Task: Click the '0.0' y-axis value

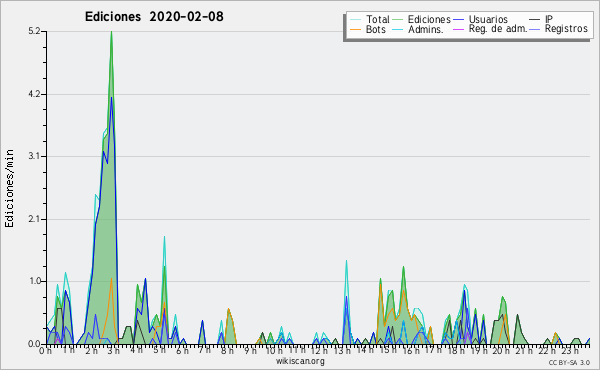Action: (34, 344)
